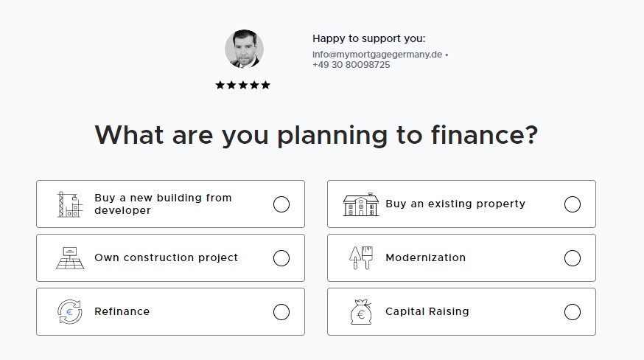This screenshot has width=644, height=360.
Task: Click the five-star rating icons
Action: [x=243, y=85]
